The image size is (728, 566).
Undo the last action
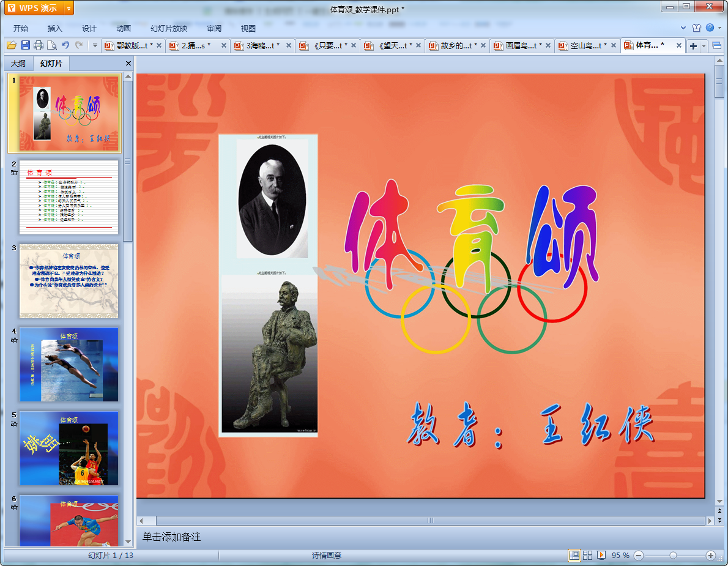pos(65,45)
